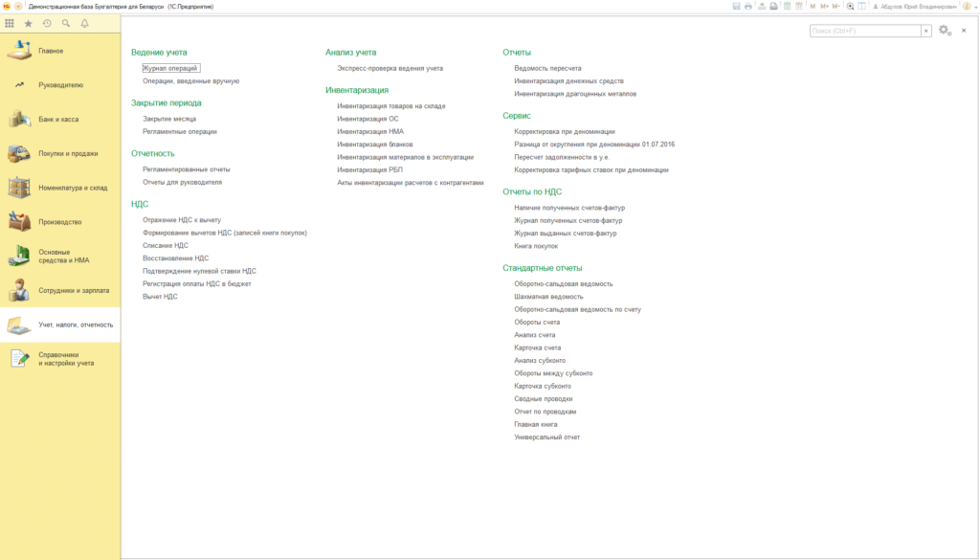
Task: Open Главная книга report
Action: point(536,424)
